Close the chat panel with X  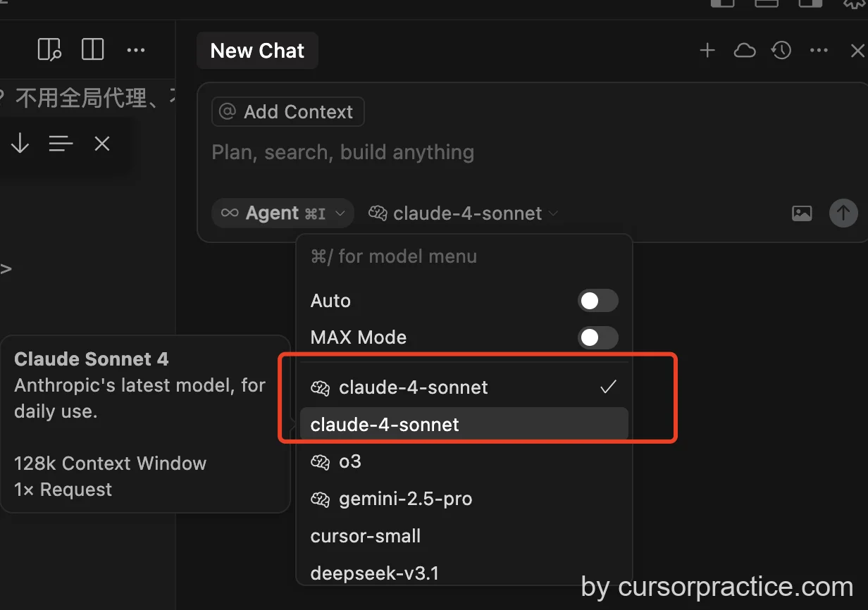coord(857,51)
